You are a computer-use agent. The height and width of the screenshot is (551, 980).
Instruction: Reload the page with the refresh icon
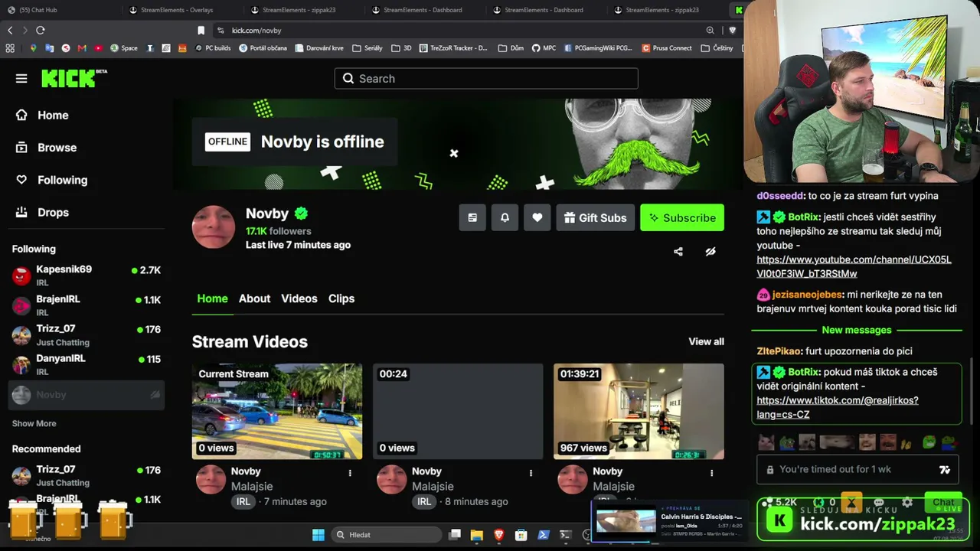click(x=41, y=30)
